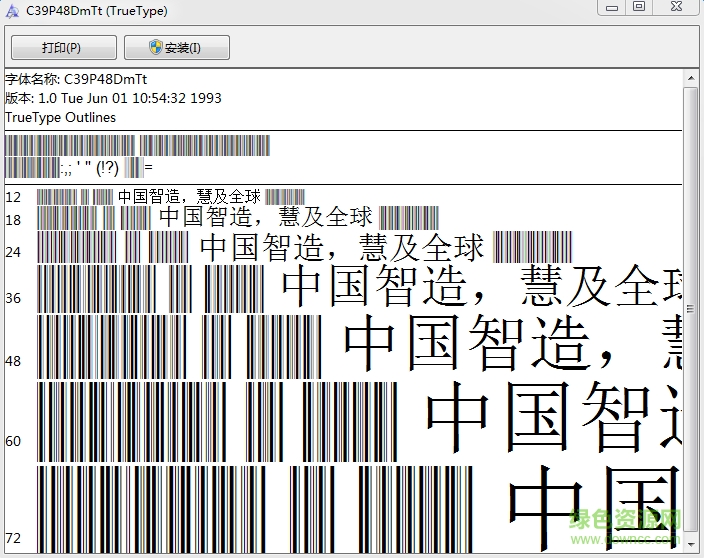Screen dimensions: 704x558
Task: Click the size 72 sample label
Action: point(13,538)
